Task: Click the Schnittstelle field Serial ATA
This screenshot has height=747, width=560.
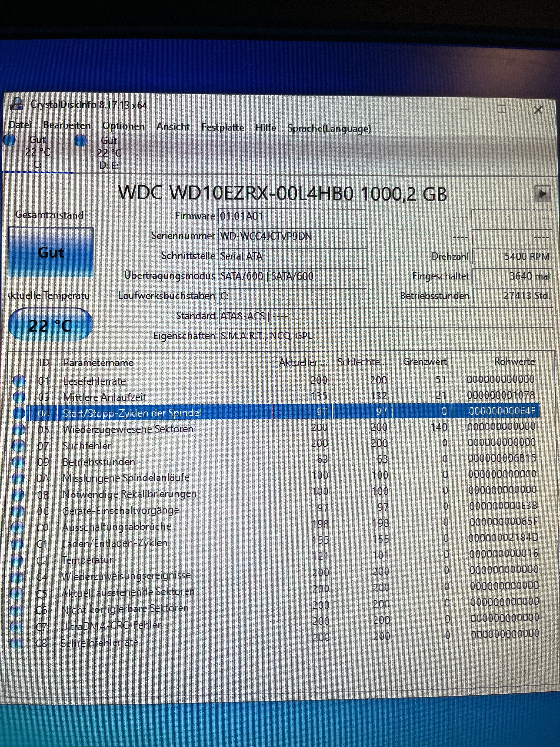Action: pyautogui.click(x=292, y=256)
